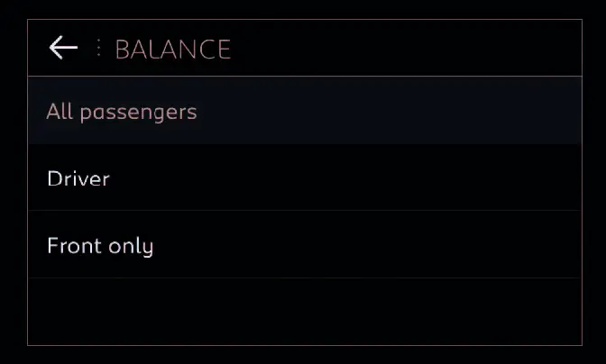The image size is (606, 364).
Task: Click the empty row below Front only
Action: pyautogui.click(x=304, y=311)
